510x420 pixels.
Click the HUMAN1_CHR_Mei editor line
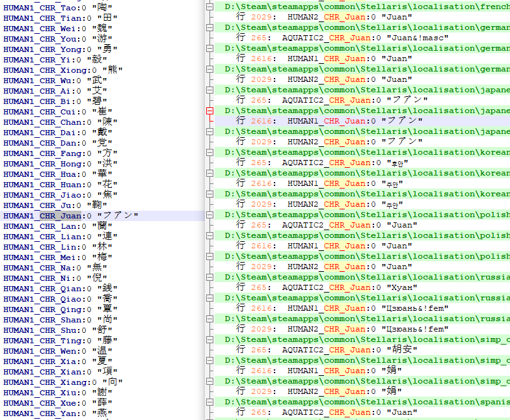(57, 257)
